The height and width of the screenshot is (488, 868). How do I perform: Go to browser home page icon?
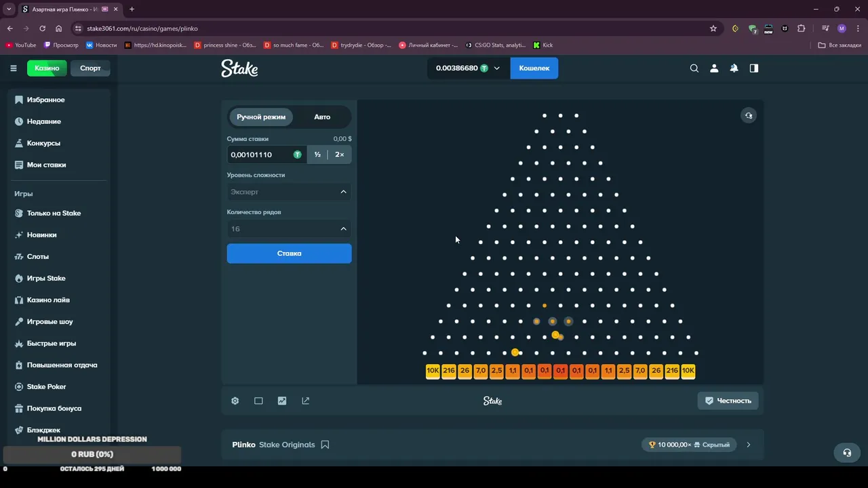(59, 28)
